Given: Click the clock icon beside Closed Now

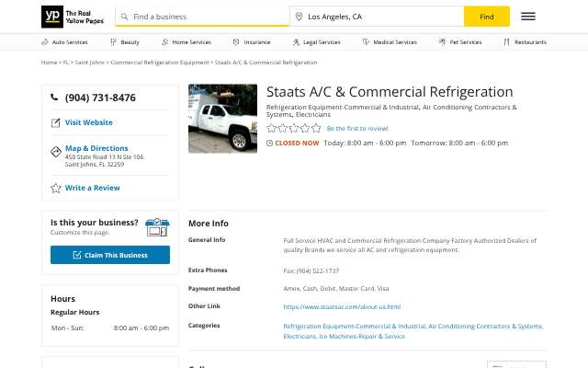Looking at the screenshot, I should click(269, 144).
